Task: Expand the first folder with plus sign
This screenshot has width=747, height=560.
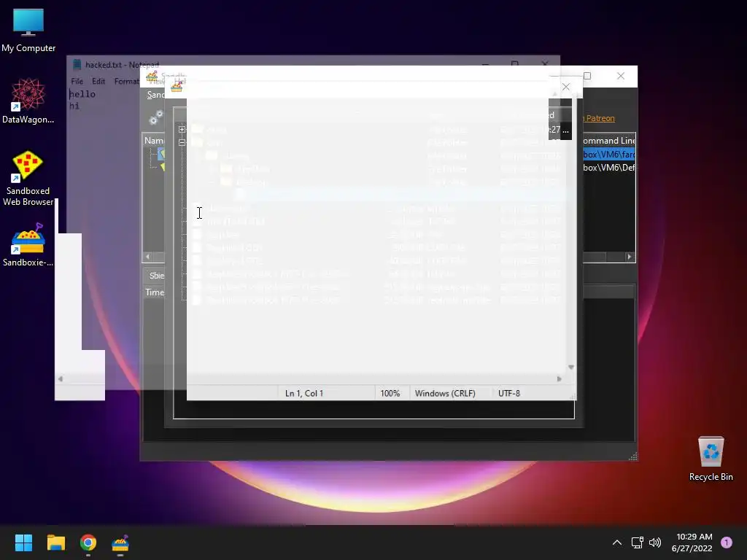Action: 182,130
